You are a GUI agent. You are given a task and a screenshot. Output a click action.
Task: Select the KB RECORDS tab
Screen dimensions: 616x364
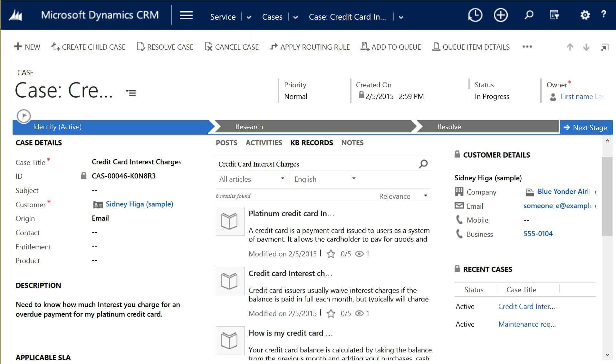[x=312, y=143]
